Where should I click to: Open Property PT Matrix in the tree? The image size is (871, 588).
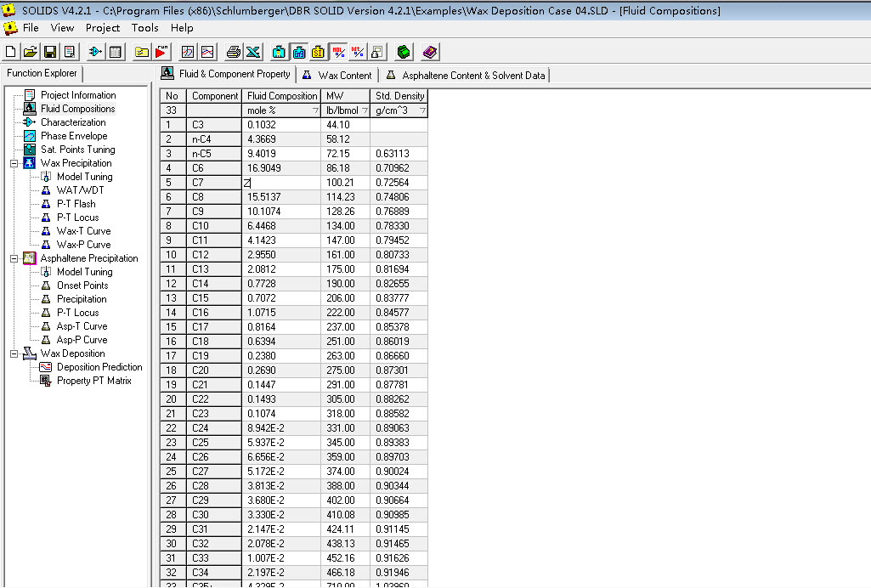coord(93,381)
